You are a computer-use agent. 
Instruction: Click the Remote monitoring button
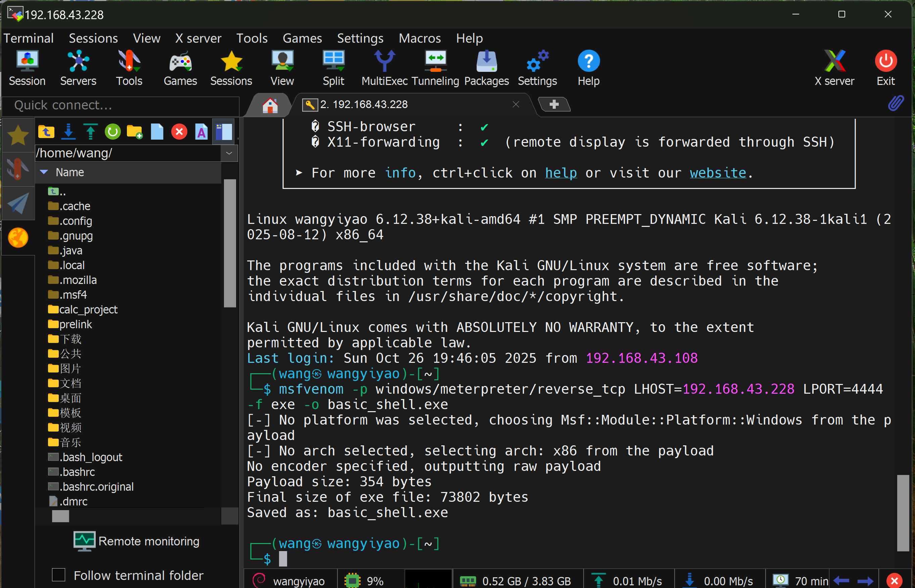(137, 541)
